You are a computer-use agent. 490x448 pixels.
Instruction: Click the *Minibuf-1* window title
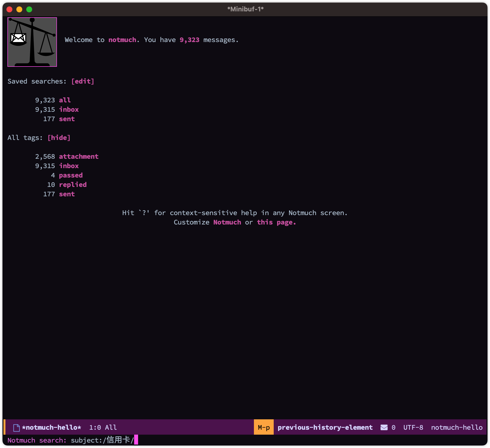tap(245, 9)
